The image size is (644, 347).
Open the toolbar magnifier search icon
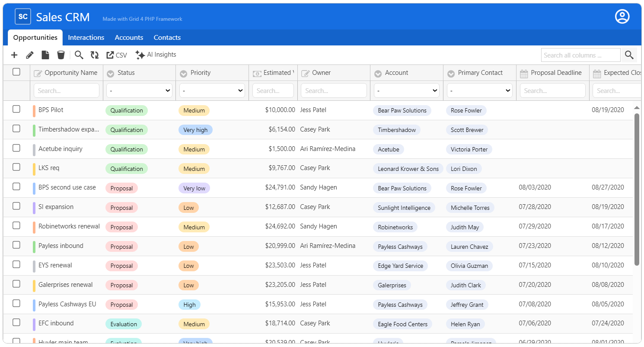[79, 55]
